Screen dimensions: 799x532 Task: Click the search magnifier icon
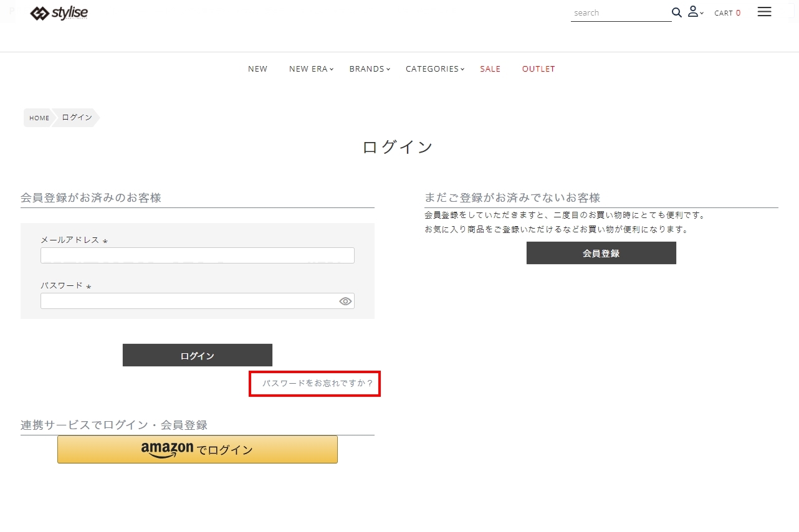point(676,12)
